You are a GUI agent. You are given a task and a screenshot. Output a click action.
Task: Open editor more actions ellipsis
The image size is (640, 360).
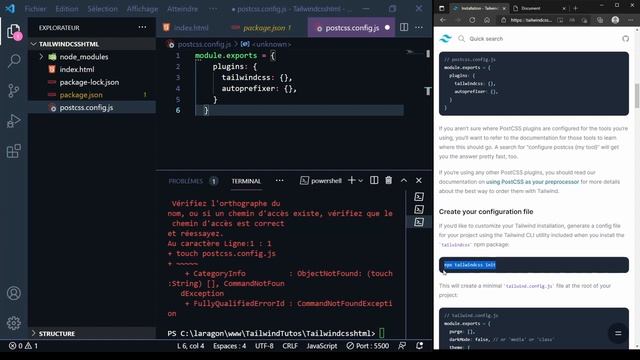[x=419, y=27]
